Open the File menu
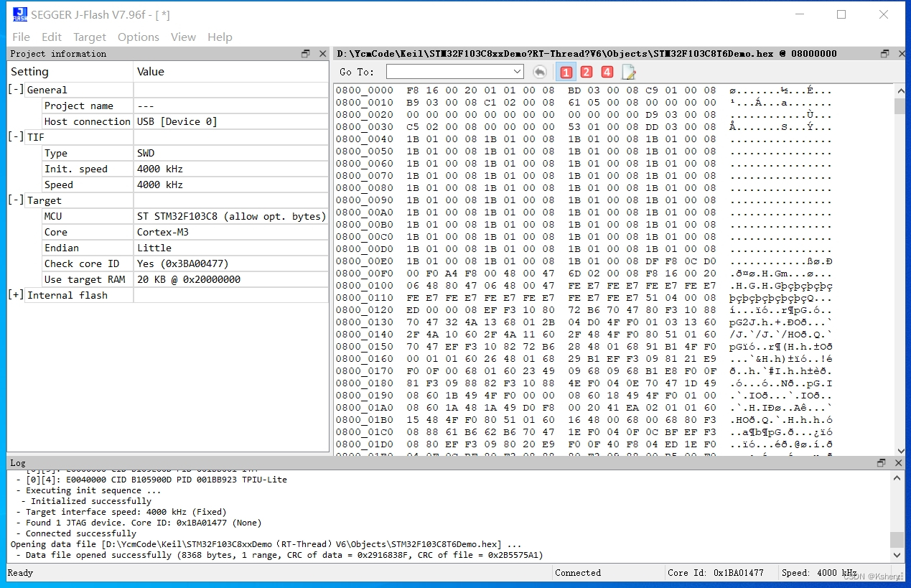 click(x=21, y=37)
